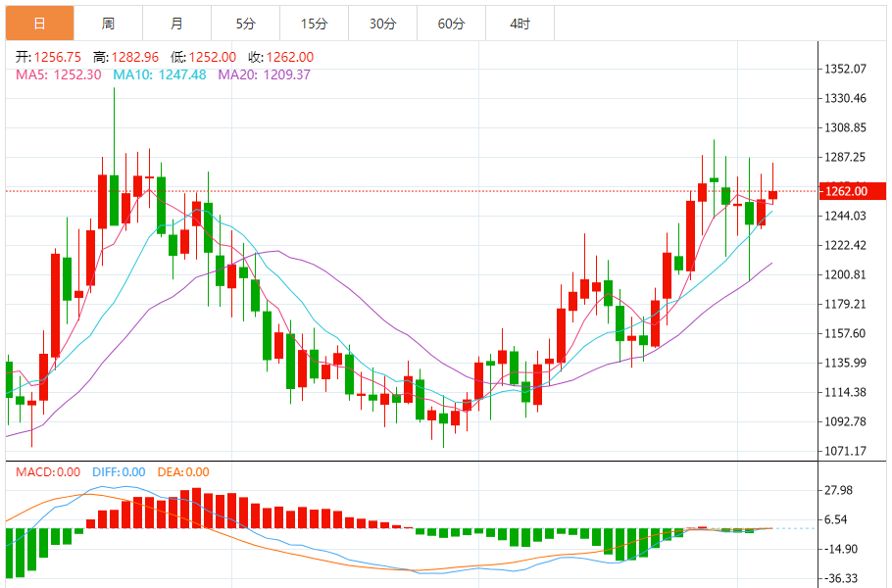This screenshot has height=588, width=892.
Task: Click the -14.90 MACD axis label
Action: 841,549
